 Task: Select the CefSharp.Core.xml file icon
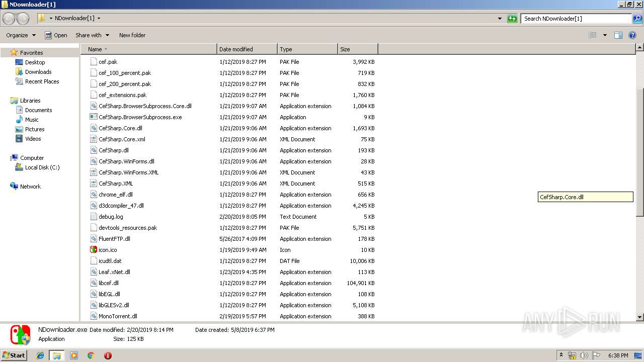coord(94,139)
